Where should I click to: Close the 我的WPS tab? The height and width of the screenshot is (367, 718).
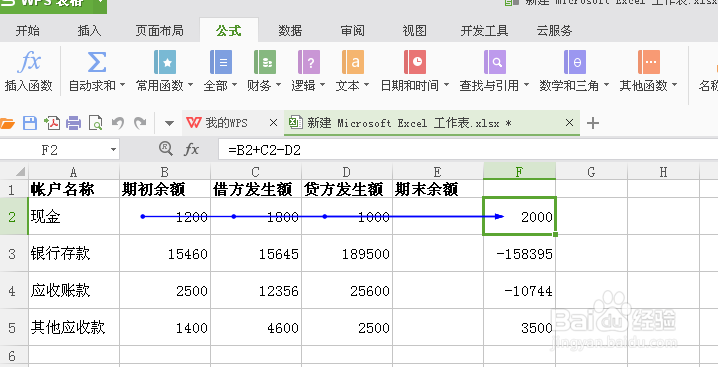(273, 123)
